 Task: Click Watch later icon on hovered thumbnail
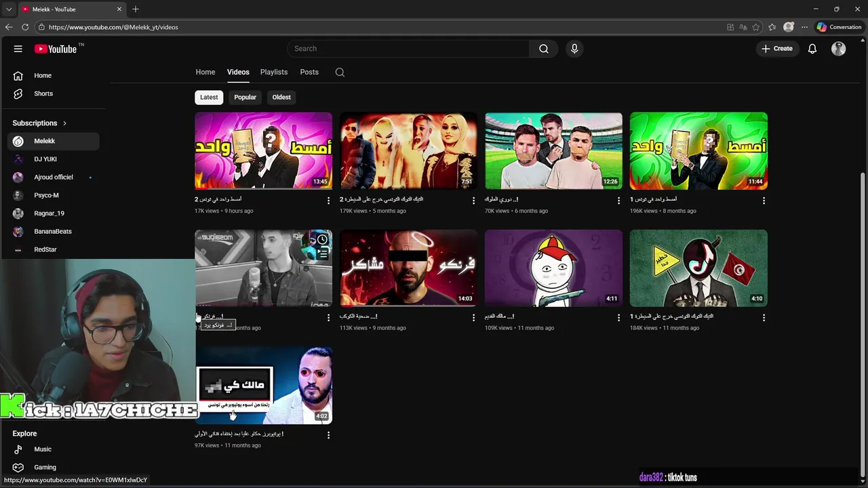click(323, 239)
